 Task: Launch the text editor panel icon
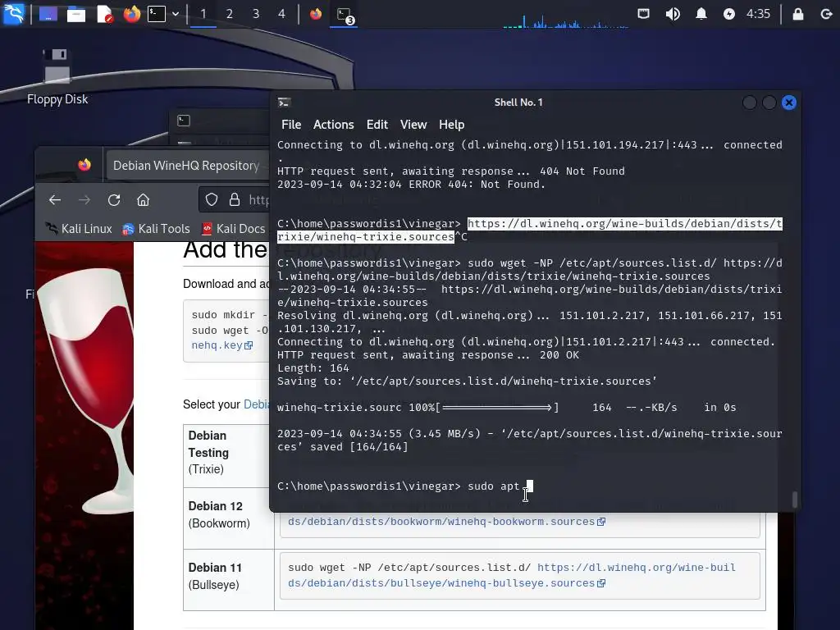coord(104,13)
